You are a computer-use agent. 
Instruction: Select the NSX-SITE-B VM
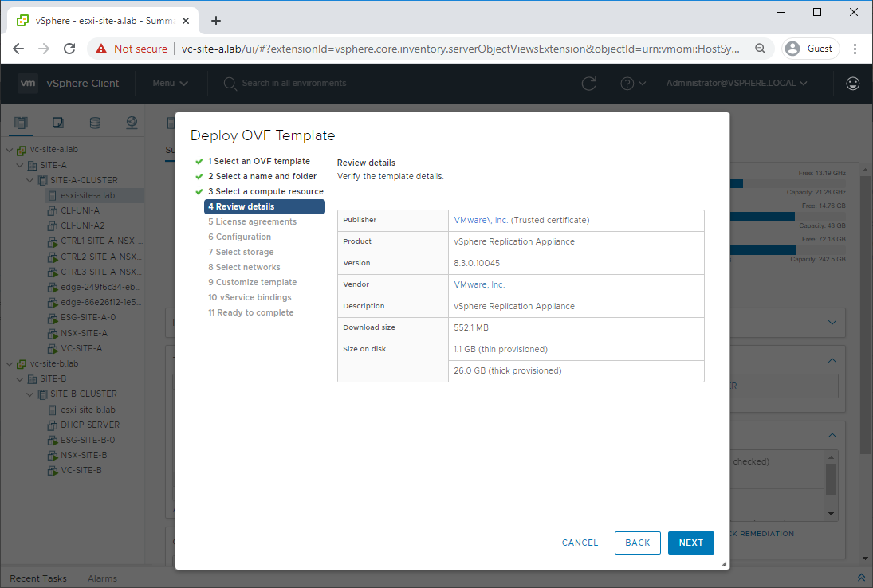click(x=84, y=454)
